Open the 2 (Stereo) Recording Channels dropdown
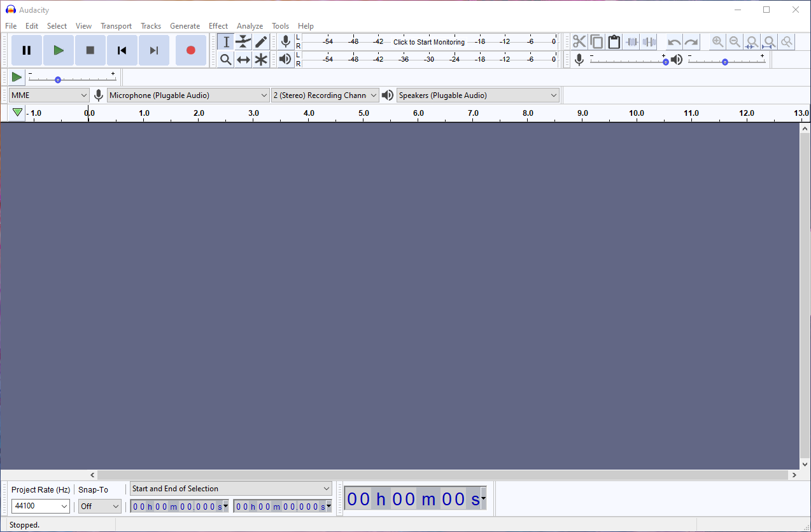The image size is (811, 532). pyautogui.click(x=325, y=95)
